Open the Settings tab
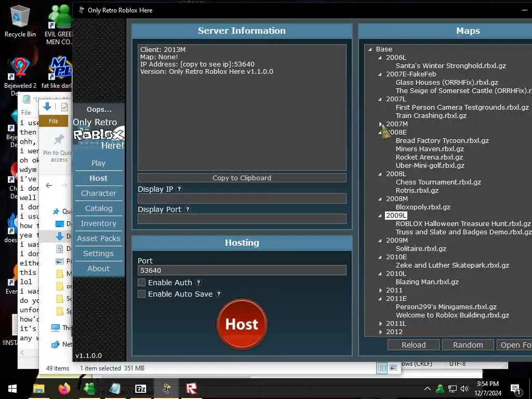 tap(98, 254)
